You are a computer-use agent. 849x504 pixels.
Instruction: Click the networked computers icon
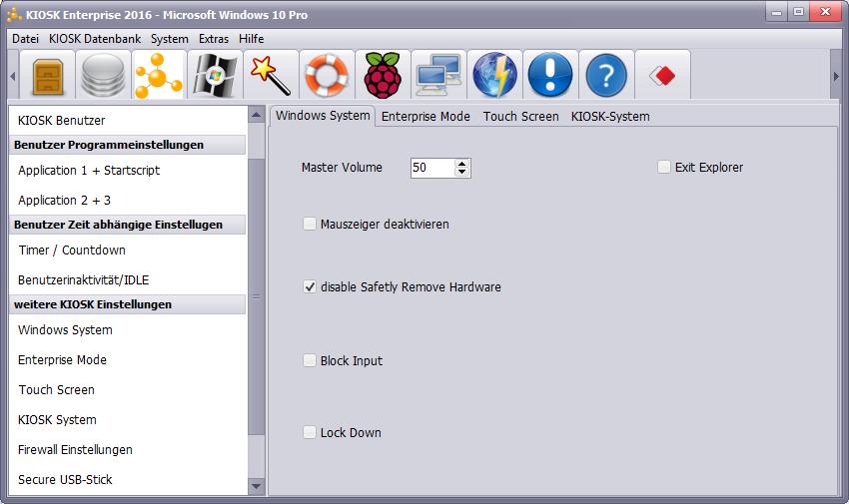pos(438,75)
